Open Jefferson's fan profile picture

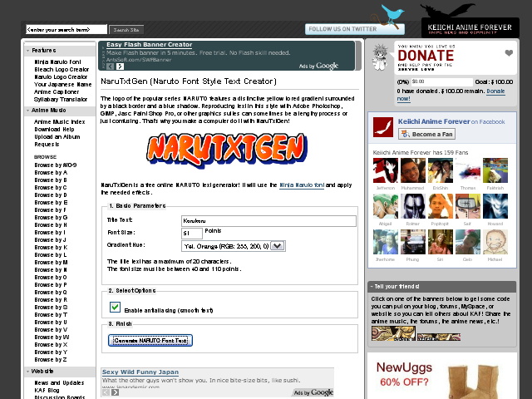383,171
